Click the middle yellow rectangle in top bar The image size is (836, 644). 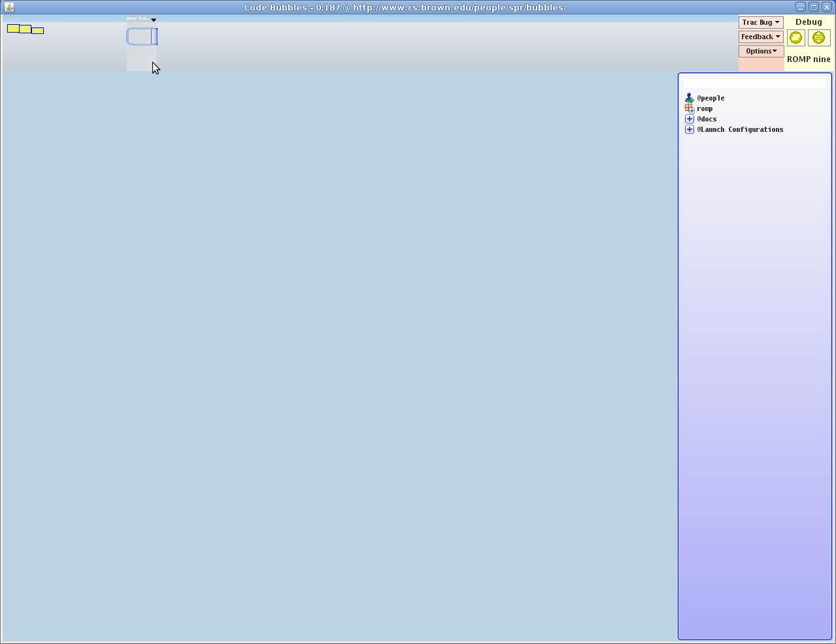[25, 29]
